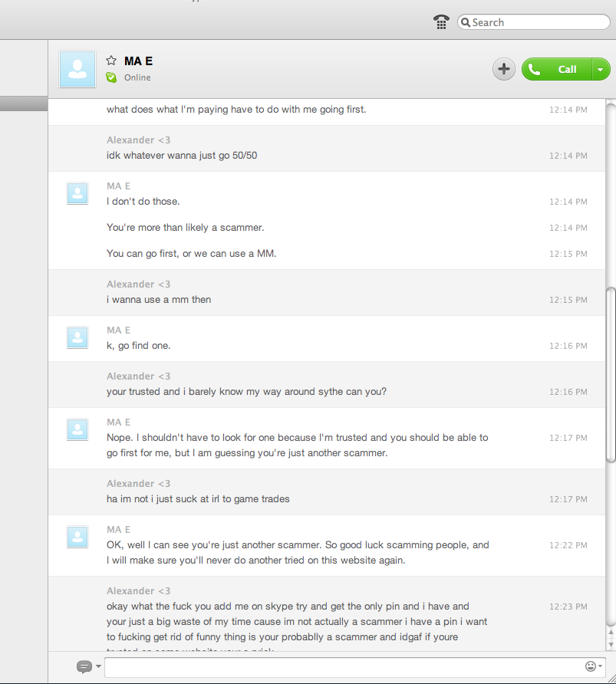The width and height of the screenshot is (616, 684).
Task: Toggle the favorite star next to MA E
Action: (111, 61)
